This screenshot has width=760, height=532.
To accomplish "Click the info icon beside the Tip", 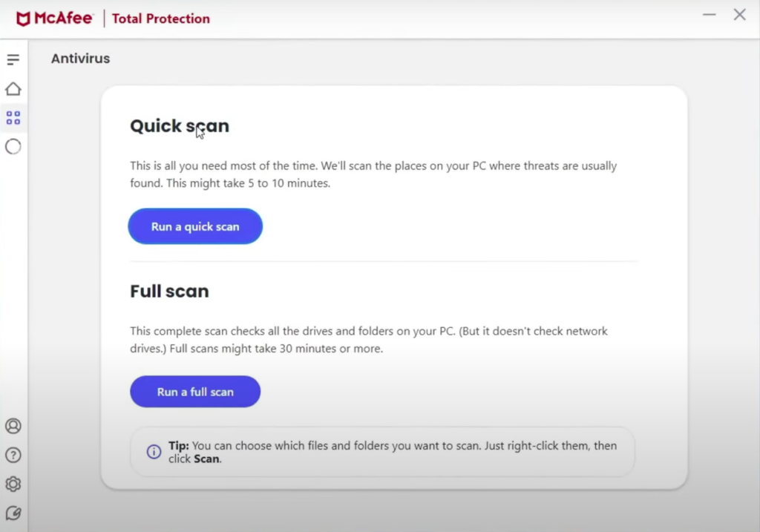I will (154, 451).
